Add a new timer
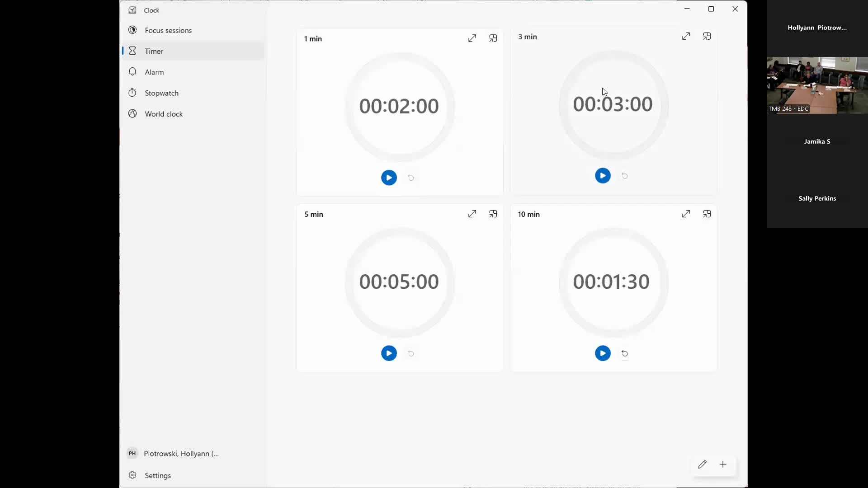868x488 pixels. [x=723, y=465]
